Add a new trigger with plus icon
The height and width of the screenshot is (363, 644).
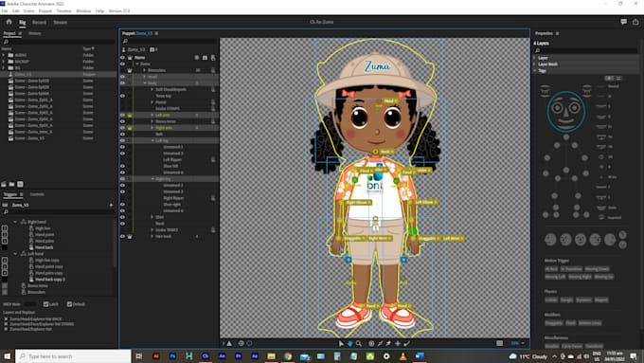pyautogui.click(x=111, y=205)
